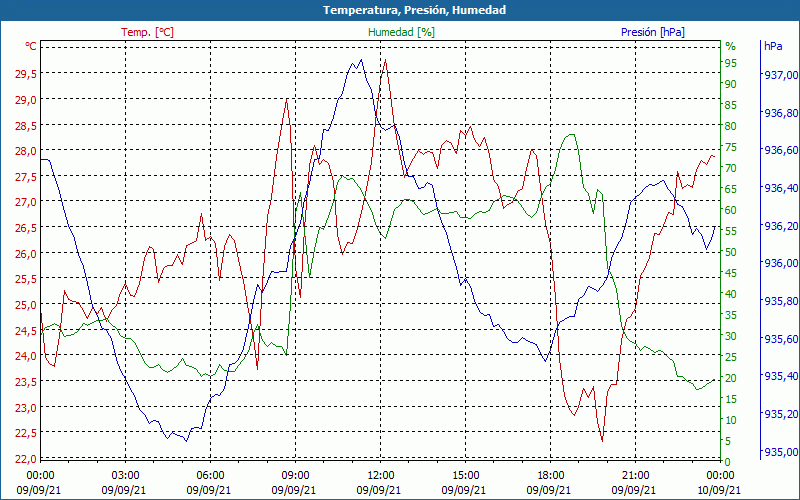Click the '935,40' pressure axis value
The image size is (800, 500).
(781, 377)
